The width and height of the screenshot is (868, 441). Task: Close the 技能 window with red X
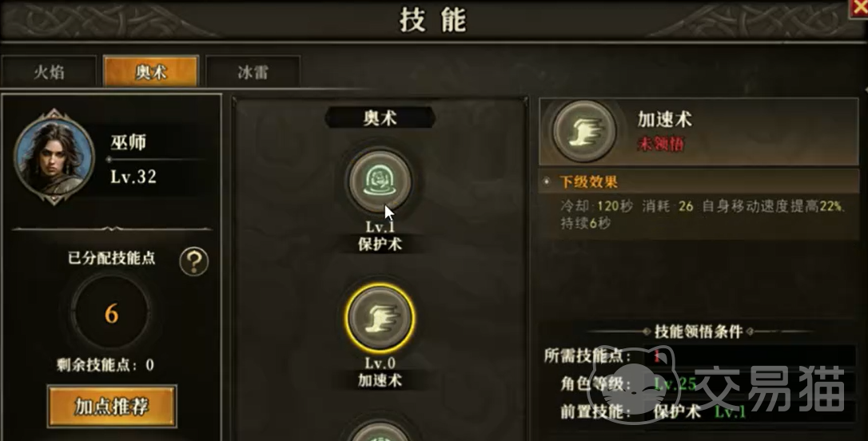pos(859,8)
